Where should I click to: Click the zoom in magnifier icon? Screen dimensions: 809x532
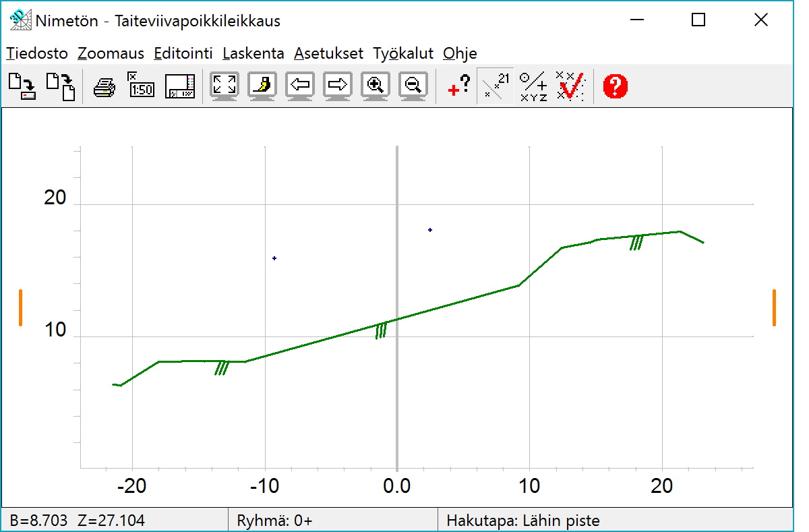click(x=376, y=86)
